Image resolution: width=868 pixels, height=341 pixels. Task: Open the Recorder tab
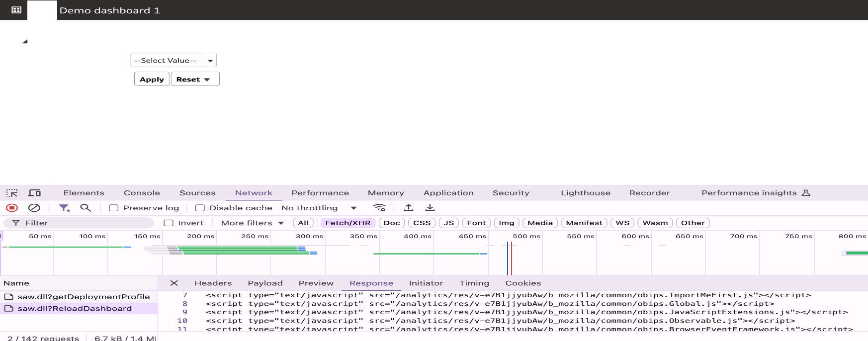[649, 193]
